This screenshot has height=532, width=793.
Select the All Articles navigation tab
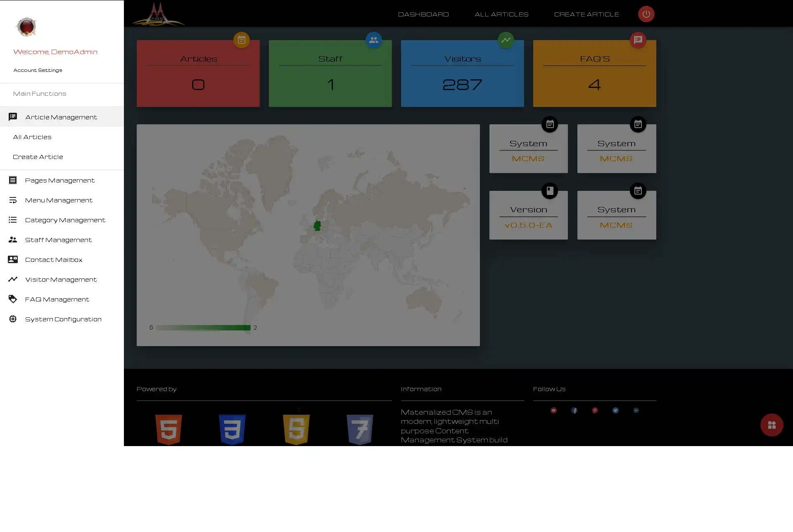tap(32, 136)
